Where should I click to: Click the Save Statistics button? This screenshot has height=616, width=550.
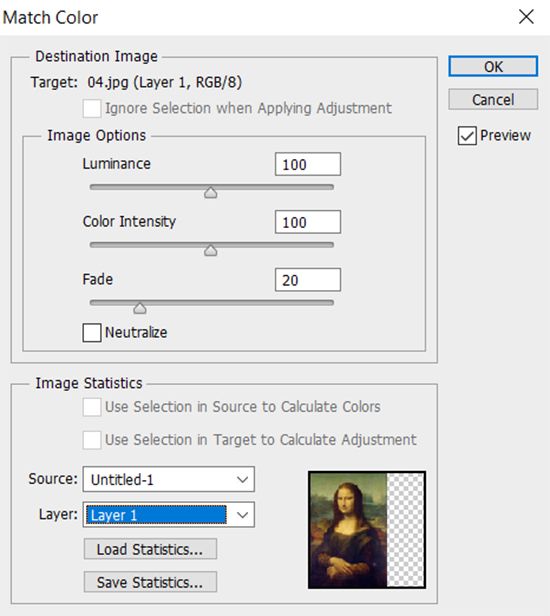[x=150, y=582]
